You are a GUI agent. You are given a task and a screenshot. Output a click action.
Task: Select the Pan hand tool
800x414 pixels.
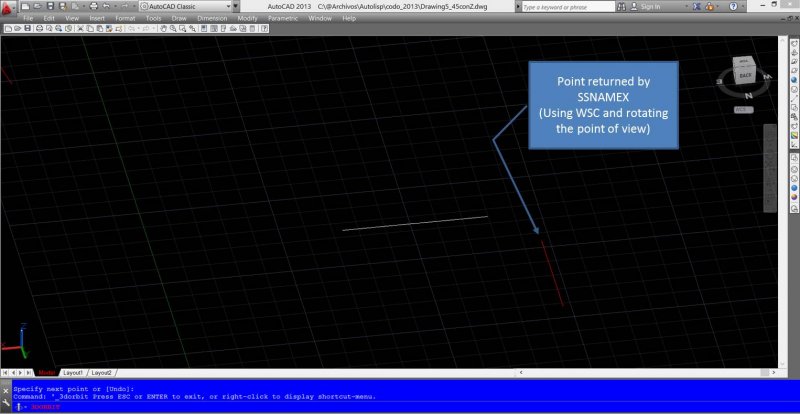(x=163, y=29)
